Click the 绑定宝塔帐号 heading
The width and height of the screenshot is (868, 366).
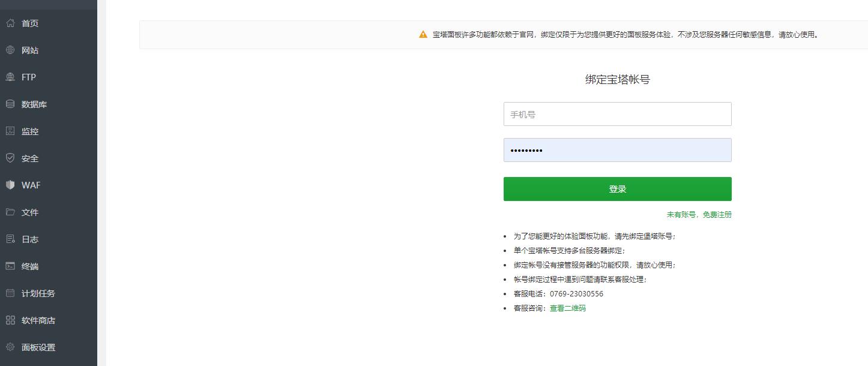617,79
